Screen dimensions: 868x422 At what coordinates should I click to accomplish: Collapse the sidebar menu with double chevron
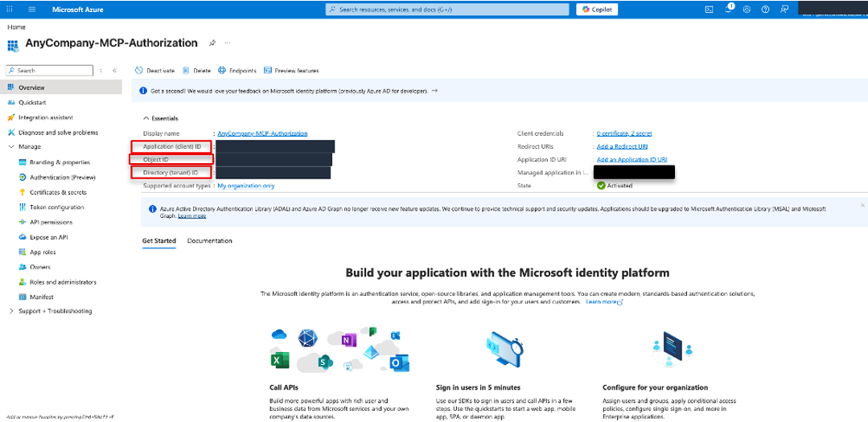(x=114, y=71)
